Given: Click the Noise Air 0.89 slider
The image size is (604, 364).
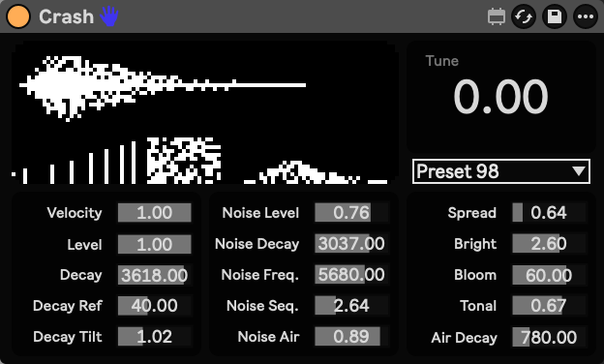Looking at the screenshot, I should pyautogui.click(x=351, y=337).
